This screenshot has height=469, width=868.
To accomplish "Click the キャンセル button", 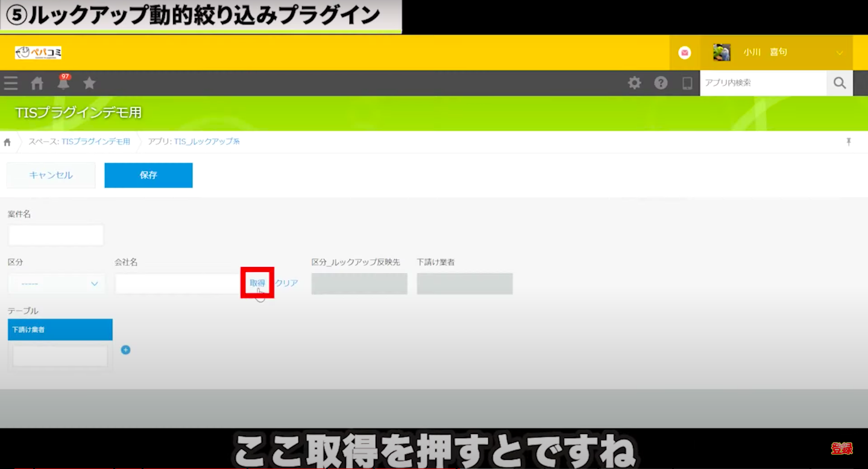I will pyautogui.click(x=51, y=175).
